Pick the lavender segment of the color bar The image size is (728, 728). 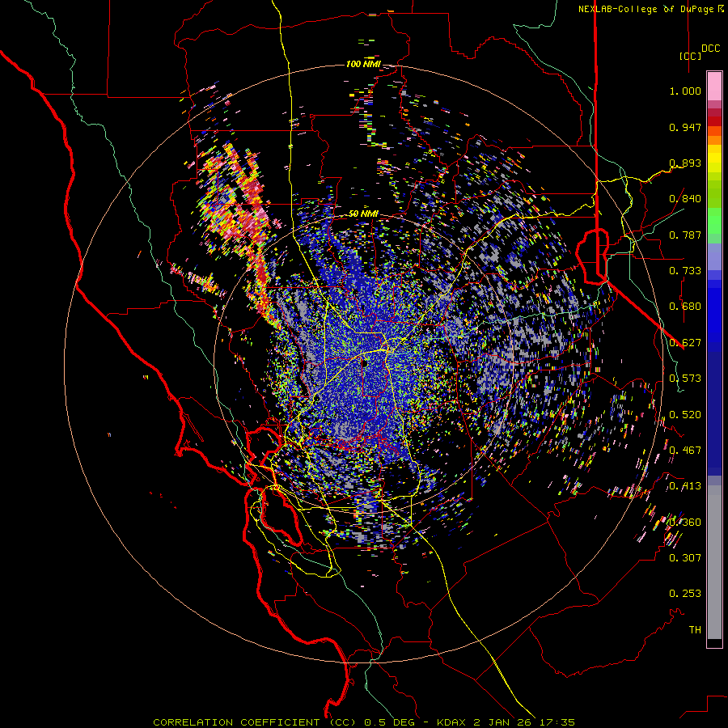pos(714,256)
